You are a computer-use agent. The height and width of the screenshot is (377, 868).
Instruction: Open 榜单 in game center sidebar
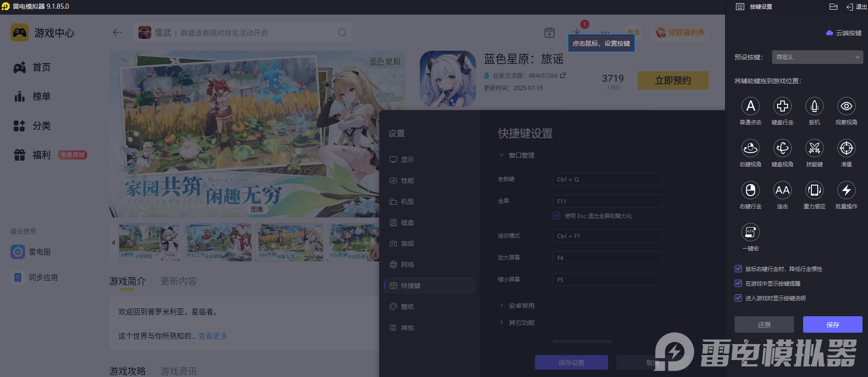click(x=32, y=96)
